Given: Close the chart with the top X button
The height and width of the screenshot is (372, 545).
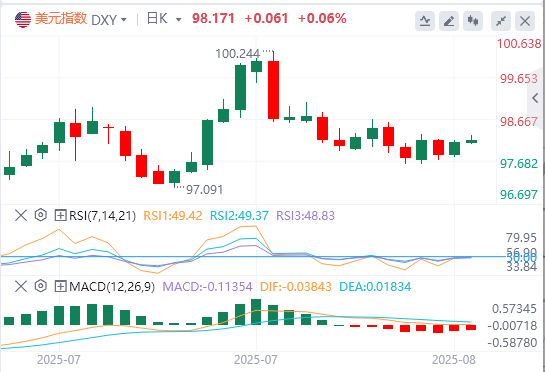Looking at the screenshot, I should click(525, 21).
